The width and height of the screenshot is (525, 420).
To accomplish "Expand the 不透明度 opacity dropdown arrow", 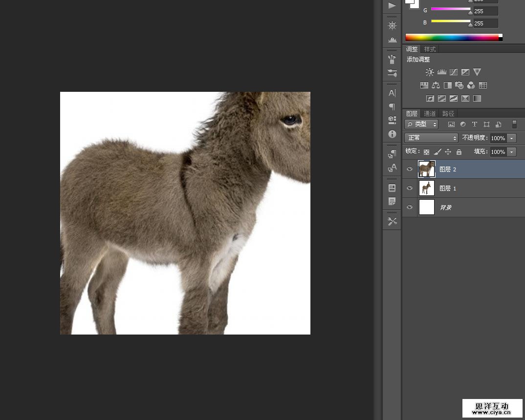I will click(x=512, y=138).
